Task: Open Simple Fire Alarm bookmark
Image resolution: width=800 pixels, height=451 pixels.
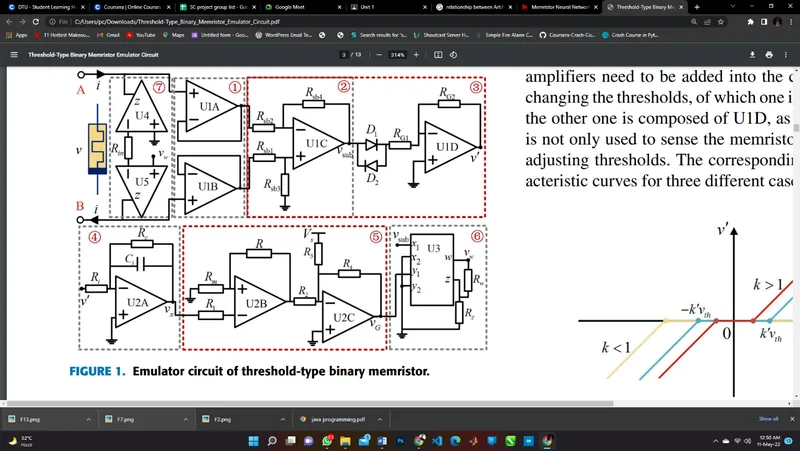Action: click(x=505, y=35)
